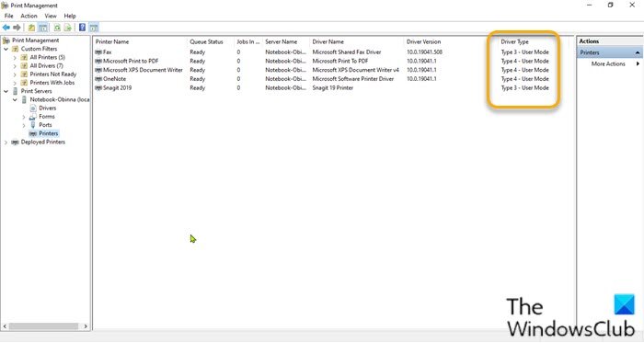
Task: Open the File menu
Action: coord(8,16)
